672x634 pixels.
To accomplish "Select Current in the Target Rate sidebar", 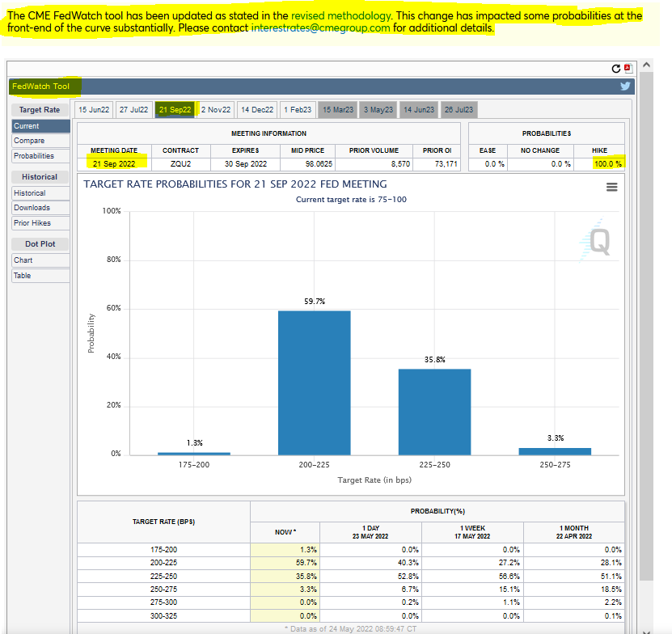I will point(40,126).
